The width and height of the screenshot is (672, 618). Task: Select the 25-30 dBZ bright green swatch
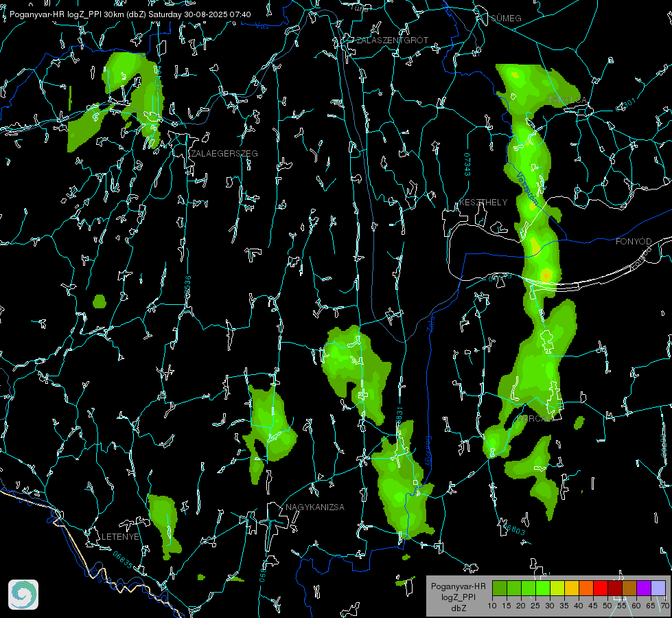543,588
